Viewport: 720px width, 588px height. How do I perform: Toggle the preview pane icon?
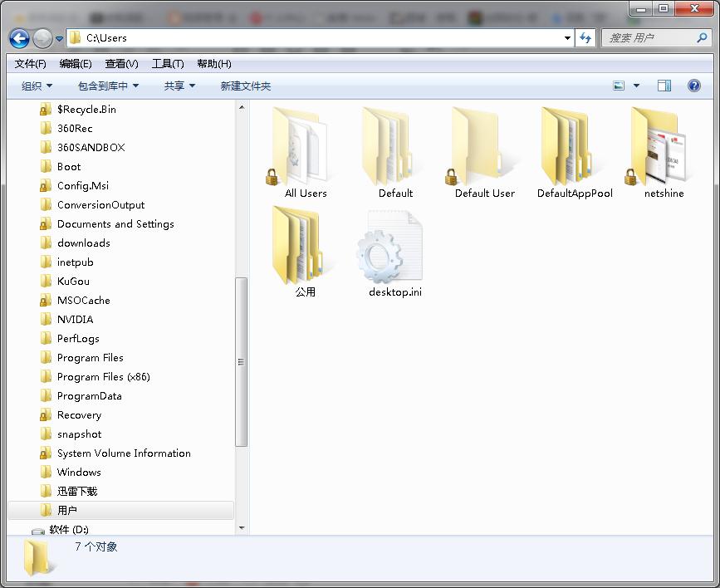[x=664, y=86]
